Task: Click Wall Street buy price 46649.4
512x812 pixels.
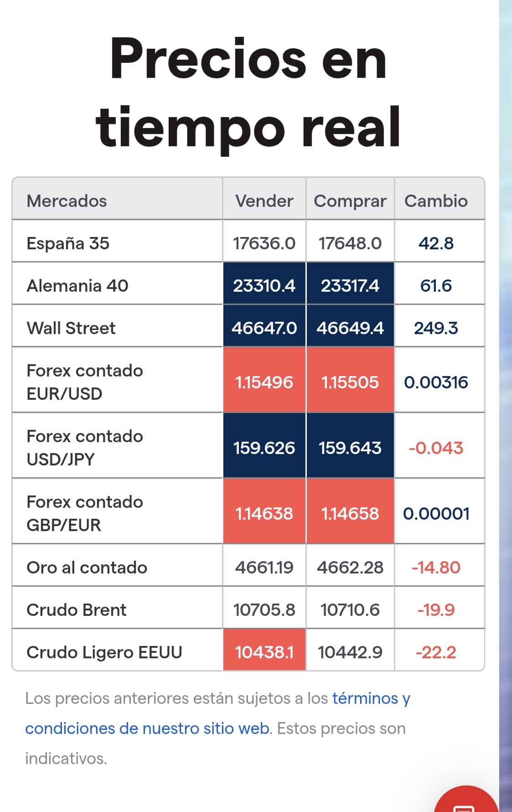Action: tap(350, 328)
